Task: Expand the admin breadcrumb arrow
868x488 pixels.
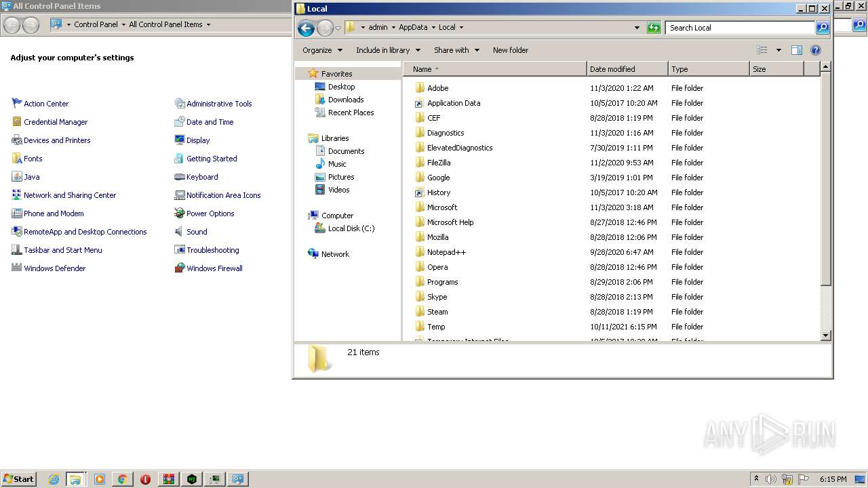Action: pyautogui.click(x=393, y=27)
